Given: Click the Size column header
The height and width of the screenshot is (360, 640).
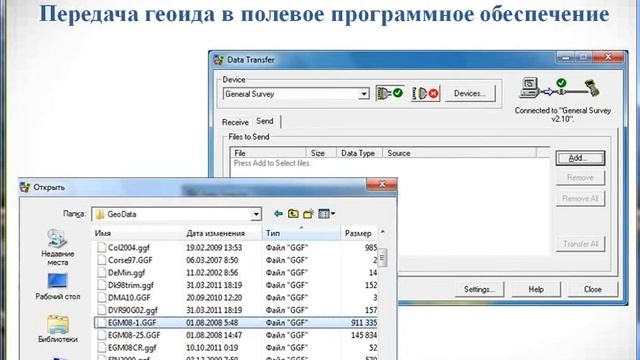Looking at the screenshot, I should [321, 153].
